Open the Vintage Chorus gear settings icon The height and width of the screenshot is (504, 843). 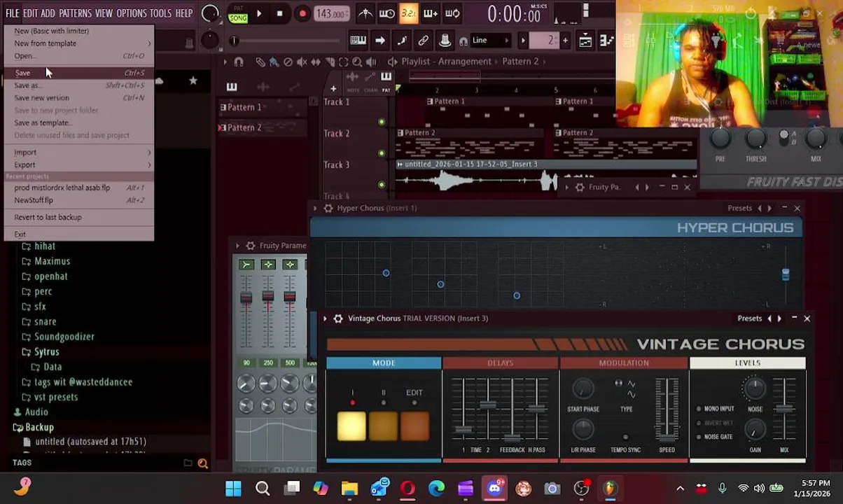click(x=338, y=318)
